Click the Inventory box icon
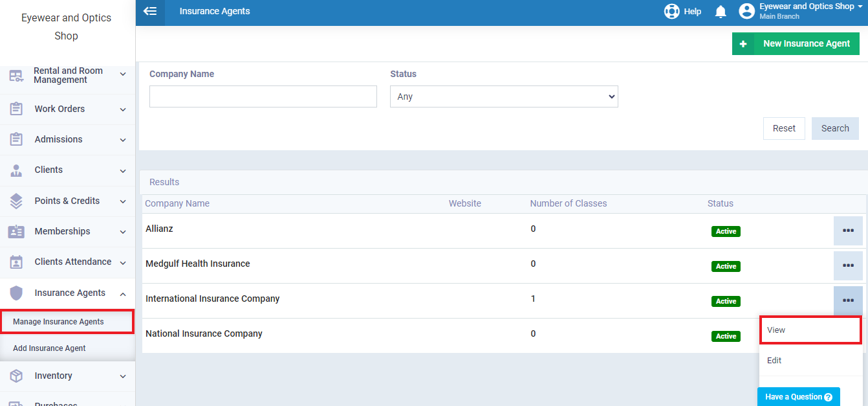Viewport: 868px width, 406px height. pyautogui.click(x=16, y=376)
